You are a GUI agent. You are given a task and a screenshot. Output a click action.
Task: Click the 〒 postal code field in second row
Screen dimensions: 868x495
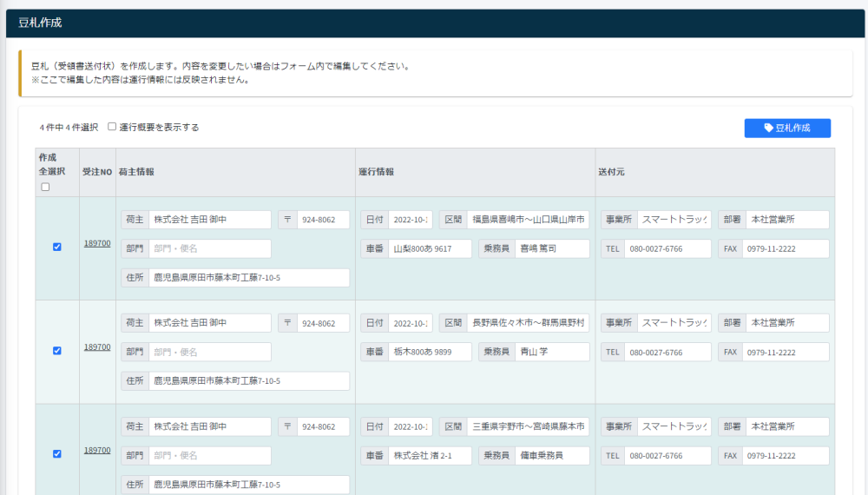pyautogui.click(x=323, y=323)
